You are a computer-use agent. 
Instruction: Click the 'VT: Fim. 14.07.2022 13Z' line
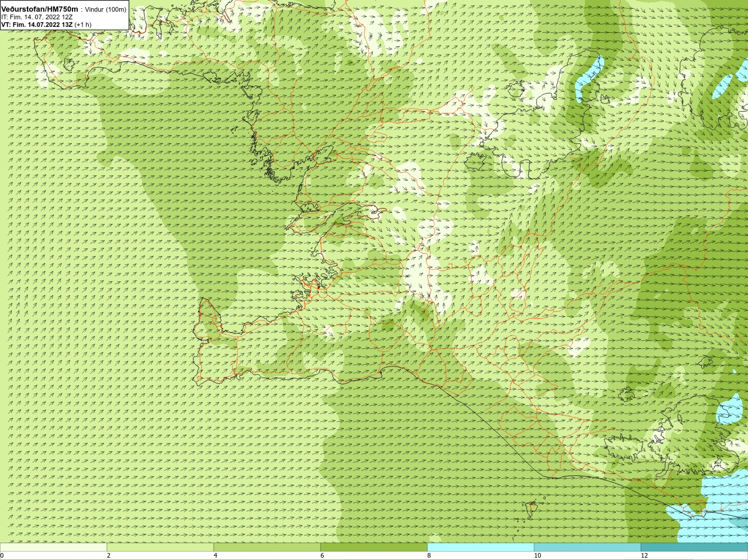coord(36,25)
